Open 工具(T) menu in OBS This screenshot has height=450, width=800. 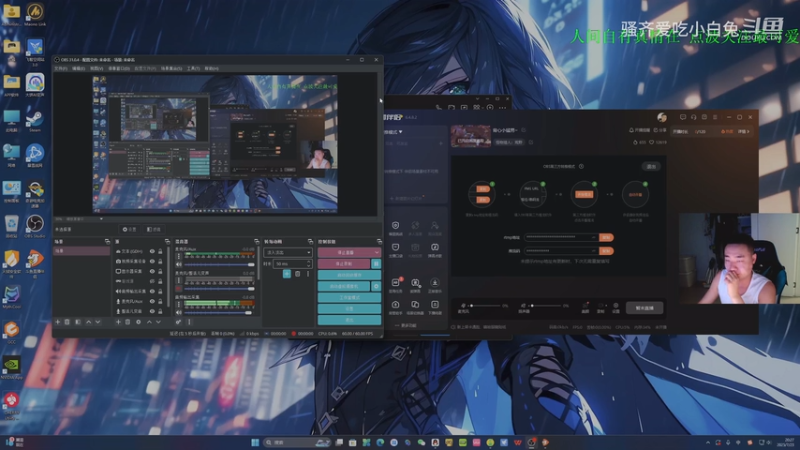[x=193, y=68]
